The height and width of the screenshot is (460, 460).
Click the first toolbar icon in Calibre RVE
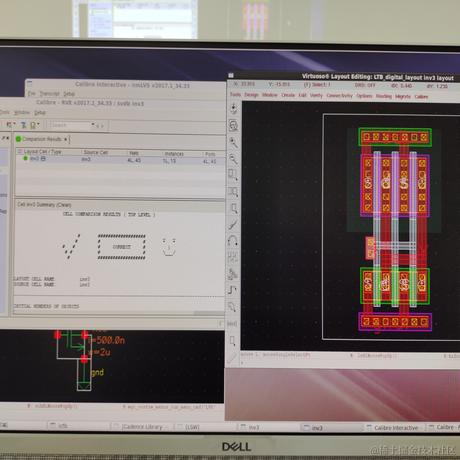click(10, 125)
